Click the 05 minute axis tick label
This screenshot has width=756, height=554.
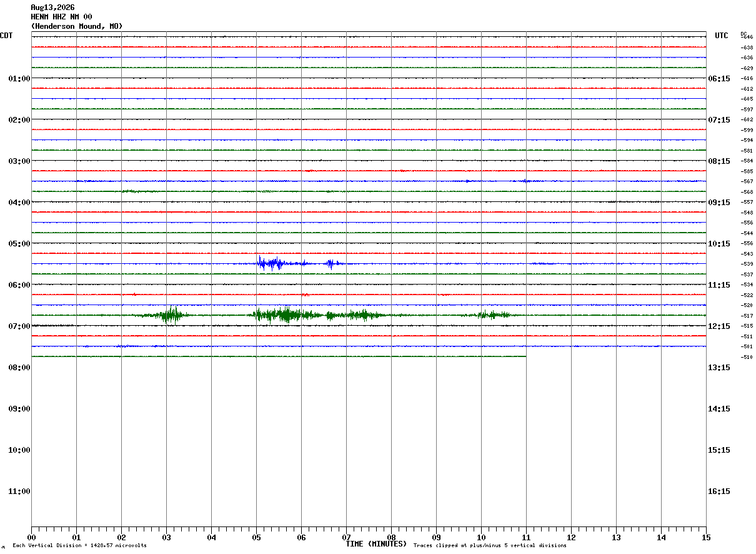point(256,538)
